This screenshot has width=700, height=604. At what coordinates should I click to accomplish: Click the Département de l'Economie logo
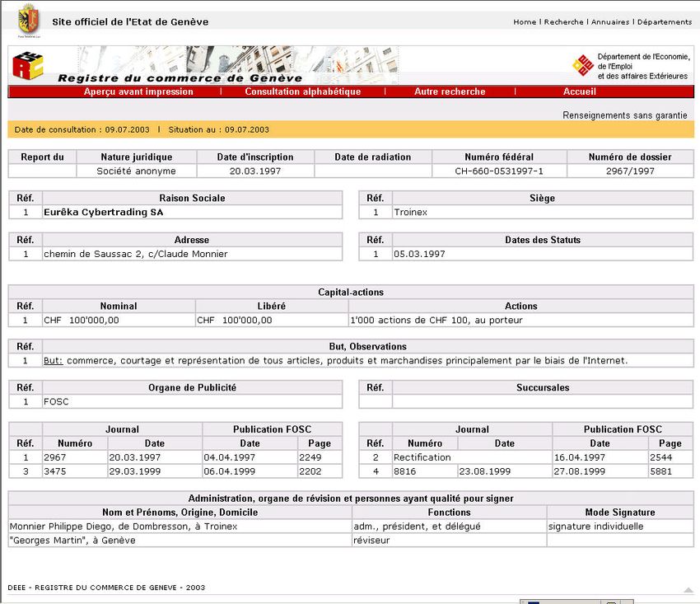pyautogui.click(x=582, y=66)
